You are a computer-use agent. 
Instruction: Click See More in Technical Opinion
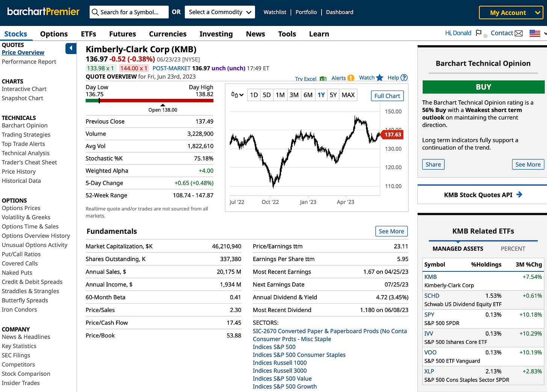pyautogui.click(x=528, y=164)
